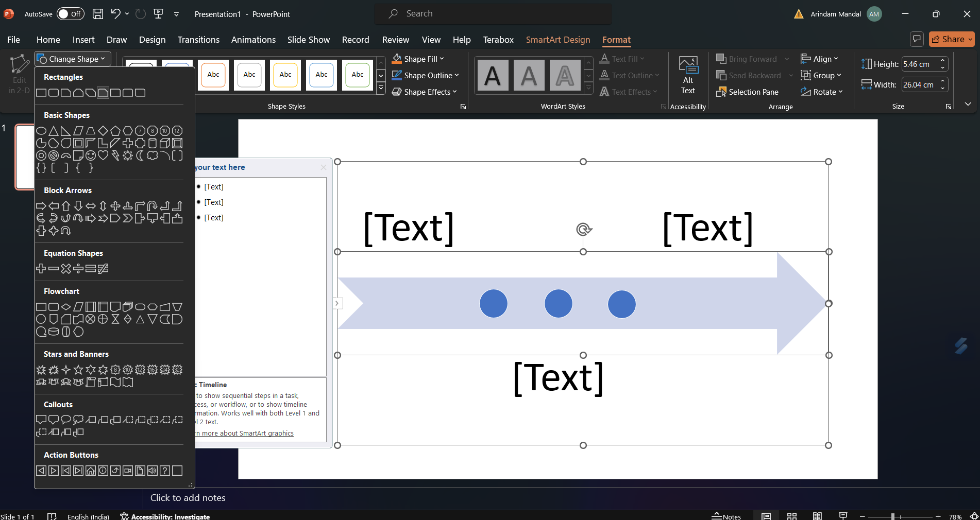Open Shape Fill dropdown
Screen dimensions: 980x520
click(x=418, y=59)
